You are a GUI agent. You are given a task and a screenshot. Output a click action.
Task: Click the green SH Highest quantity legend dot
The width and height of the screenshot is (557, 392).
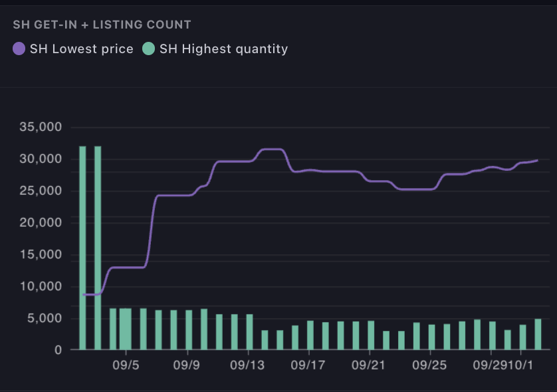(x=149, y=49)
